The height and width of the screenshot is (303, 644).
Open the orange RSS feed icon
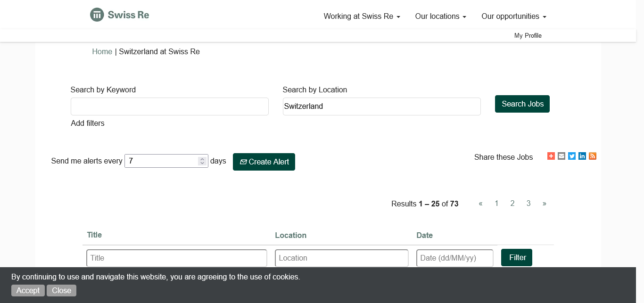592,156
